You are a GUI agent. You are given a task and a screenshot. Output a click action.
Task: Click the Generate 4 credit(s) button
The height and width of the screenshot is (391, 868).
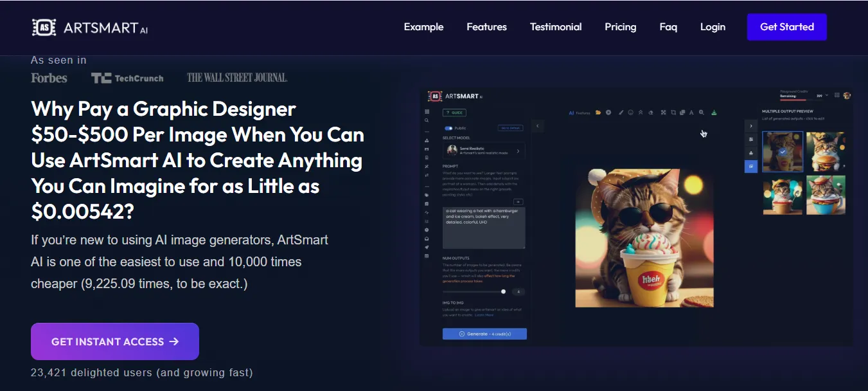484,334
